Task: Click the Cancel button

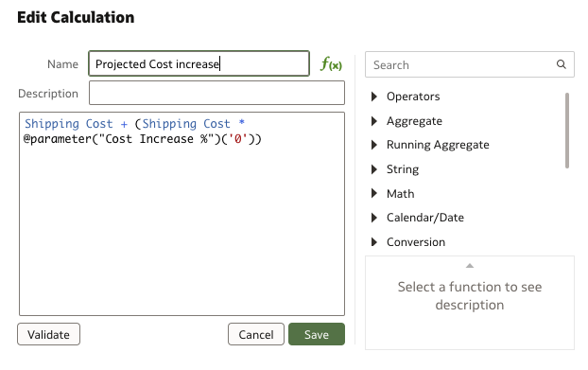Action: (256, 334)
